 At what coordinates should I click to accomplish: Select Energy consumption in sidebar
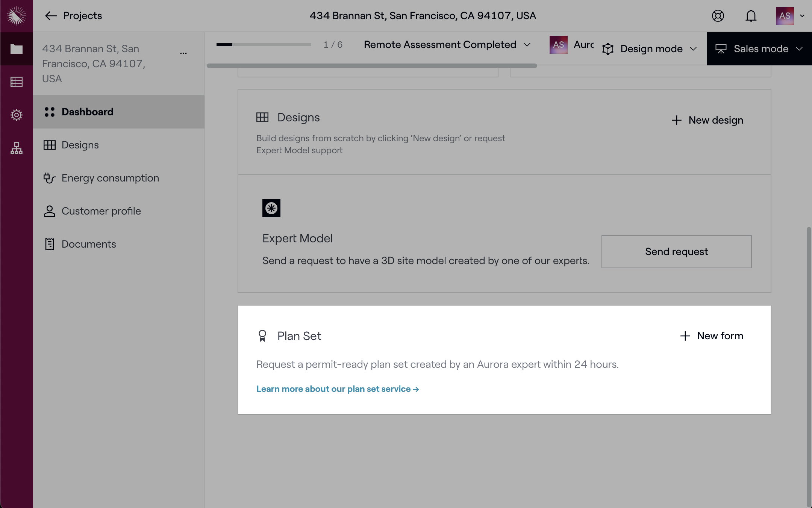point(110,178)
